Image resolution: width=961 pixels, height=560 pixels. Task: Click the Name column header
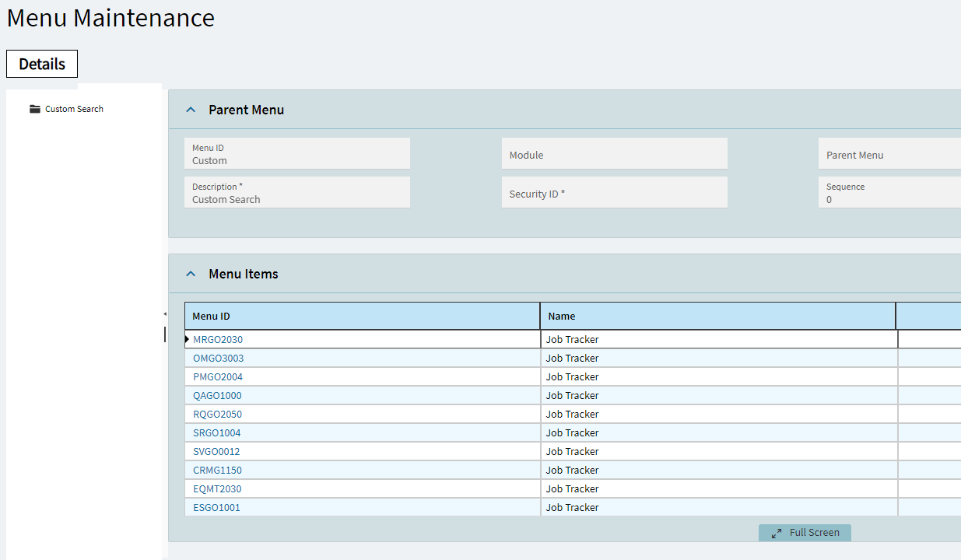[x=718, y=316]
